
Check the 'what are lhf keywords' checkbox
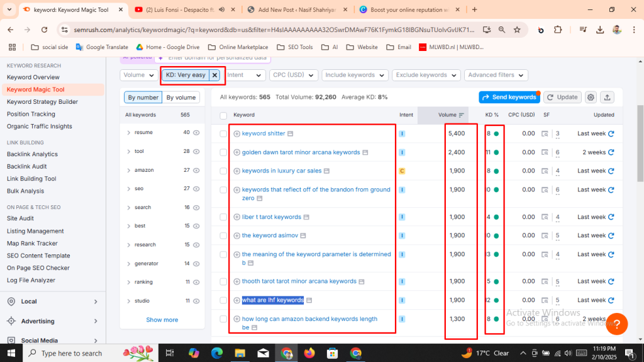[x=223, y=300]
